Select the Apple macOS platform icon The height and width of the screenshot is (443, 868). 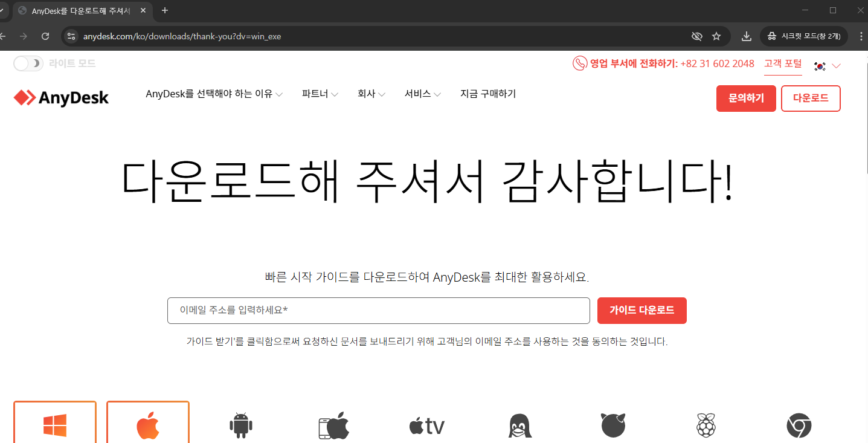click(147, 425)
